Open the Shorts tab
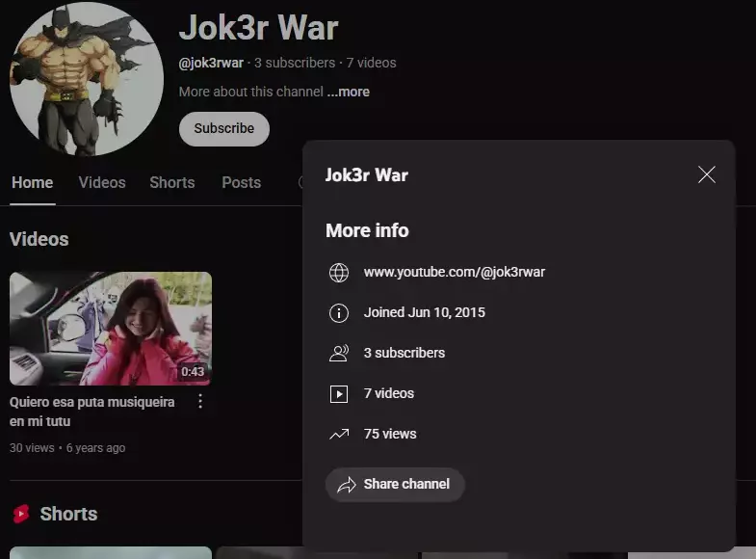The height and width of the screenshot is (559, 756). coord(172,182)
